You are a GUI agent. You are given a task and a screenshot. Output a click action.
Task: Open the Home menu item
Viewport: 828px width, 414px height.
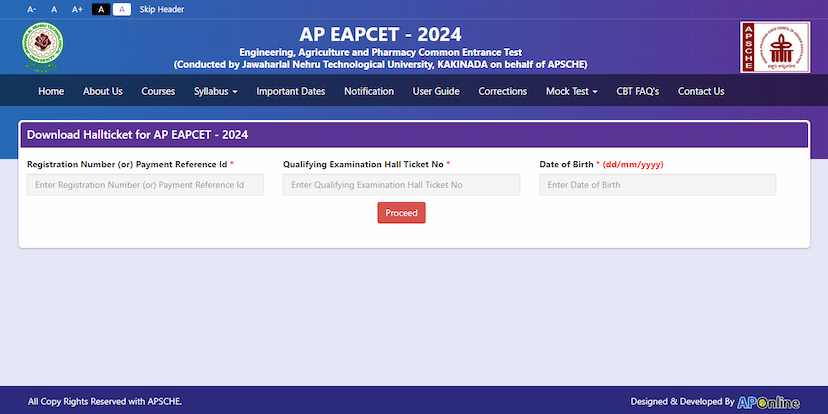tap(51, 91)
